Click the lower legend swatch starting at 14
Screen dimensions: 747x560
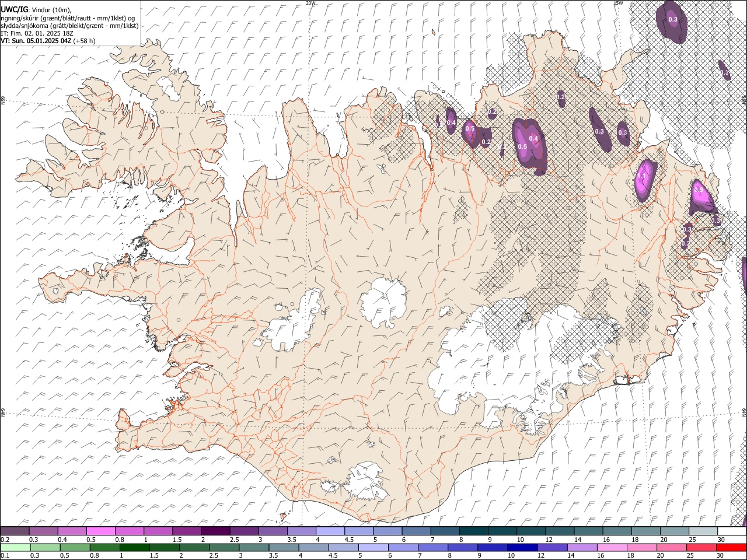[582, 547]
